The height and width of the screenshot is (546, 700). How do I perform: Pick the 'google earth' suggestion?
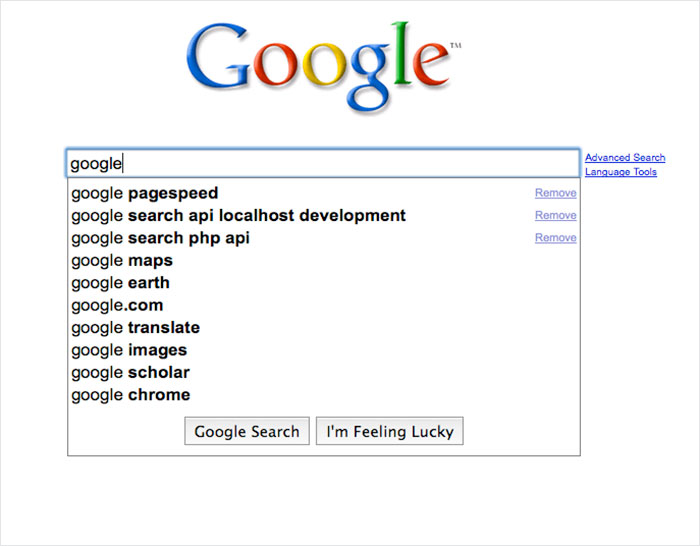[x=122, y=283]
